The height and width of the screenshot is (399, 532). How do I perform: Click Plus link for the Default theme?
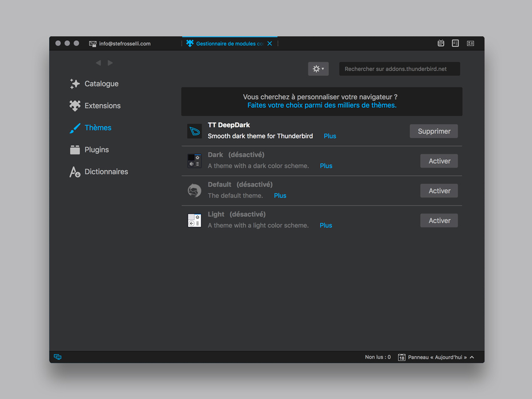280,196
